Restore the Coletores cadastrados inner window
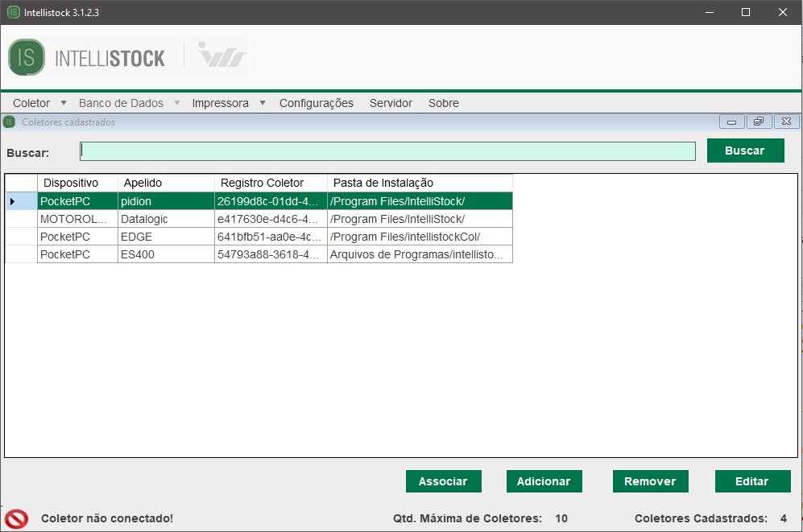 tap(758, 122)
